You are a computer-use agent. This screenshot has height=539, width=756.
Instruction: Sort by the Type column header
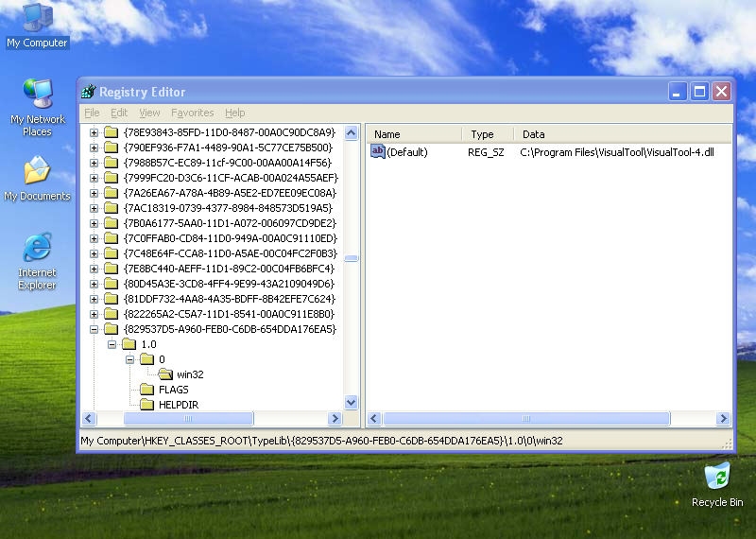click(x=488, y=134)
